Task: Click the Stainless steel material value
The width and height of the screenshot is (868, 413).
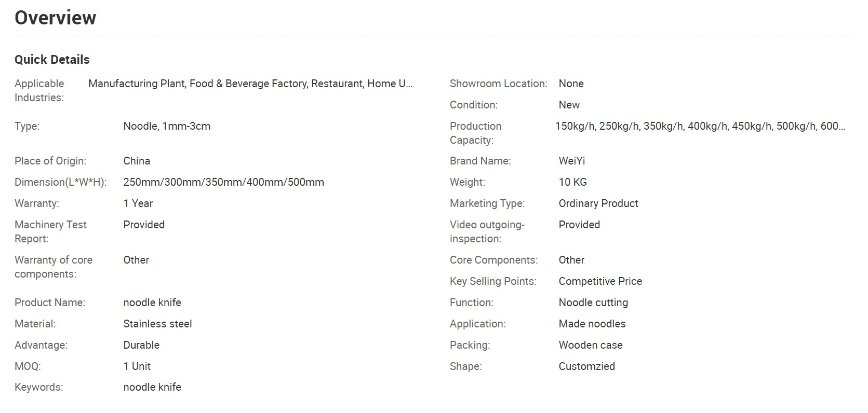Action: click(x=157, y=324)
